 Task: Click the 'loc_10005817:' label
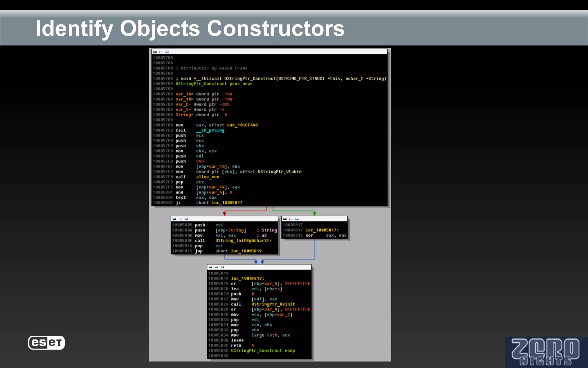coord(322,230)
